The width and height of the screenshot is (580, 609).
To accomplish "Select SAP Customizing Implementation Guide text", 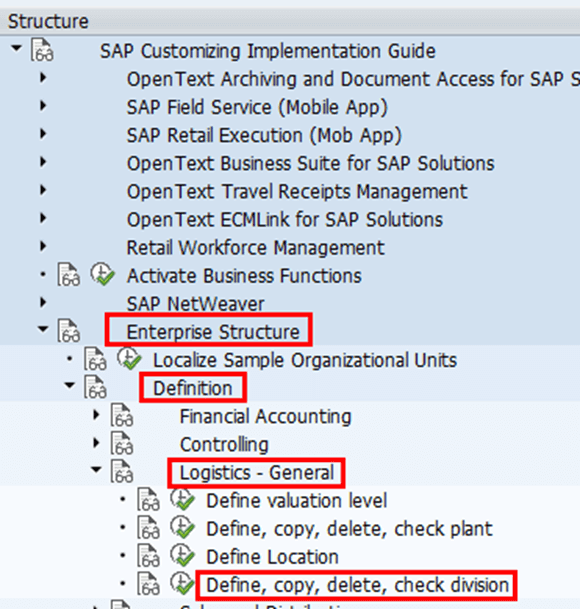I will pos(268,51).
